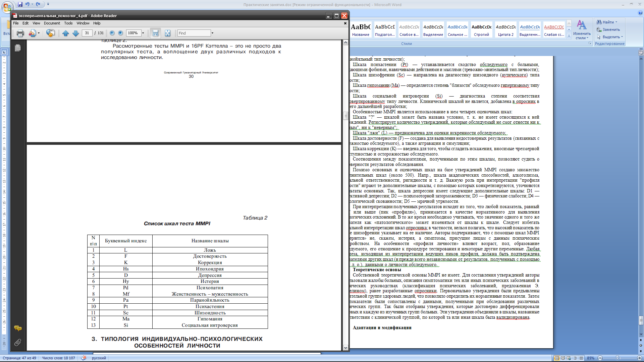Image resolution: width=644 pixels, height=362 pixels.
Task: Open zoom level dropdown arrow in Adobe Reader
Action: (x=143, y=33)
